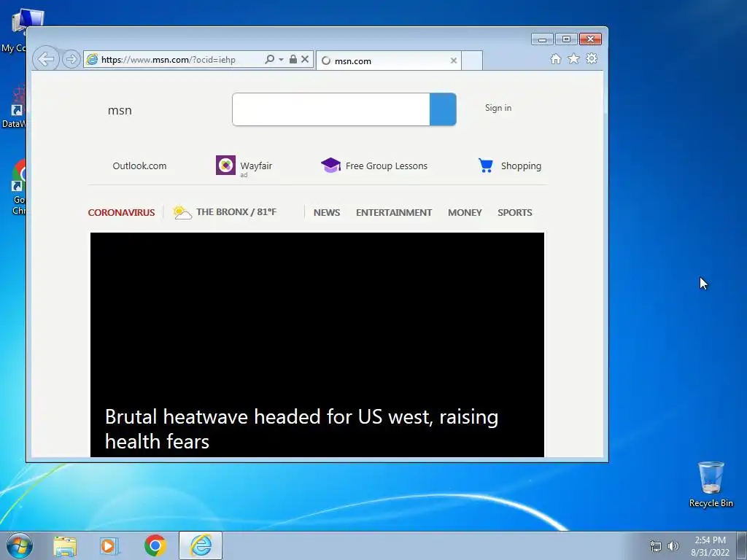The width and height of the screenshot is (747, 560).
Task: Open the browser Home page icon
Action: (555, 58)
